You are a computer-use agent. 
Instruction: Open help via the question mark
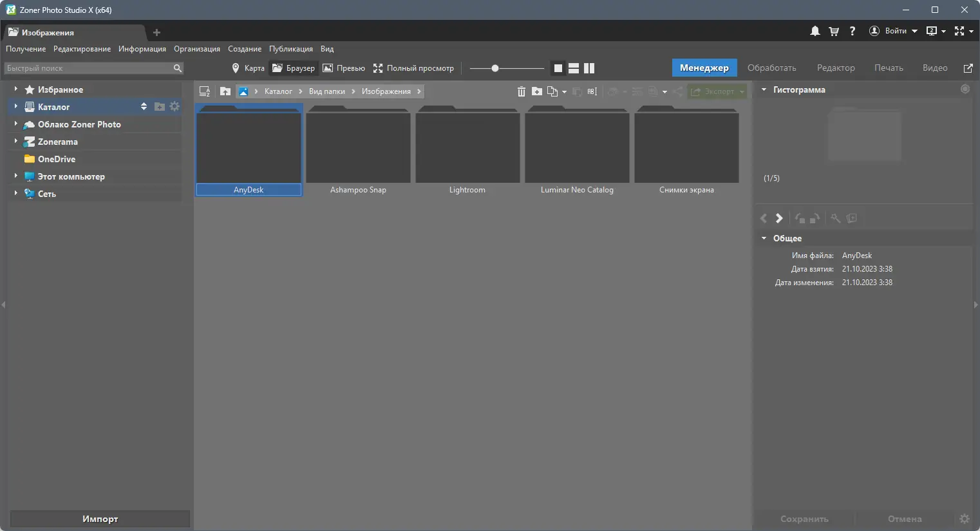(853, 31)
